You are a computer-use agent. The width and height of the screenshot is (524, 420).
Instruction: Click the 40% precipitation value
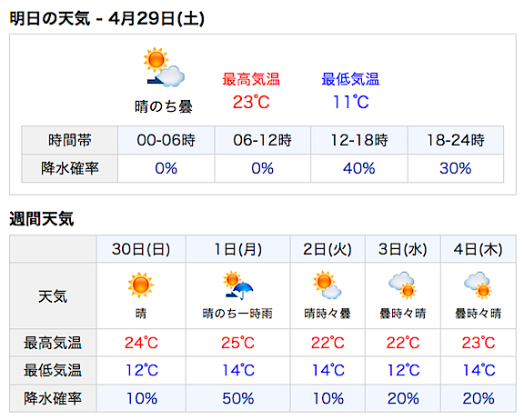point(359,168)
